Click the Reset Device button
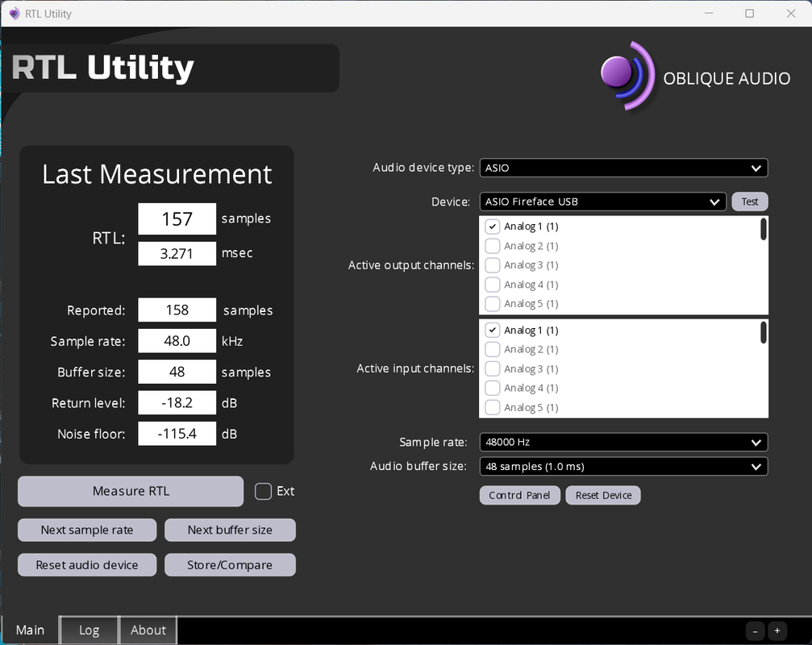The image size is (812, 645). (x=603, y=495)
